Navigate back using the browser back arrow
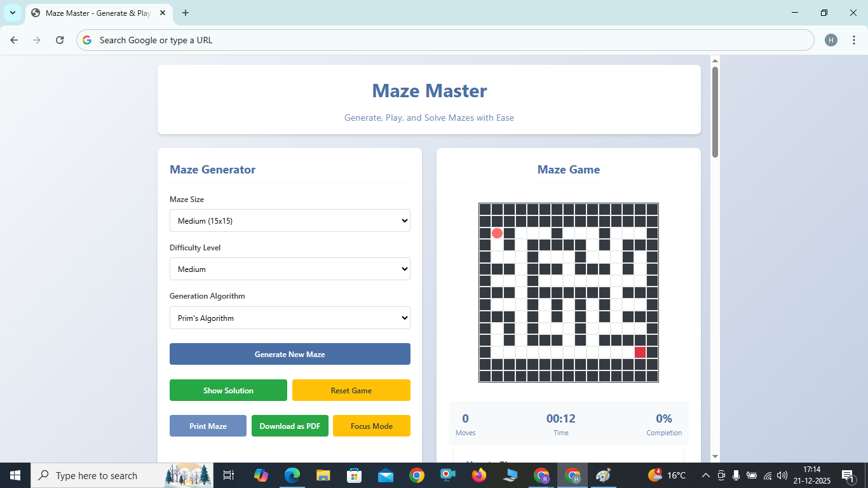The width and height of the screenshot is (868, 488). 14,39
